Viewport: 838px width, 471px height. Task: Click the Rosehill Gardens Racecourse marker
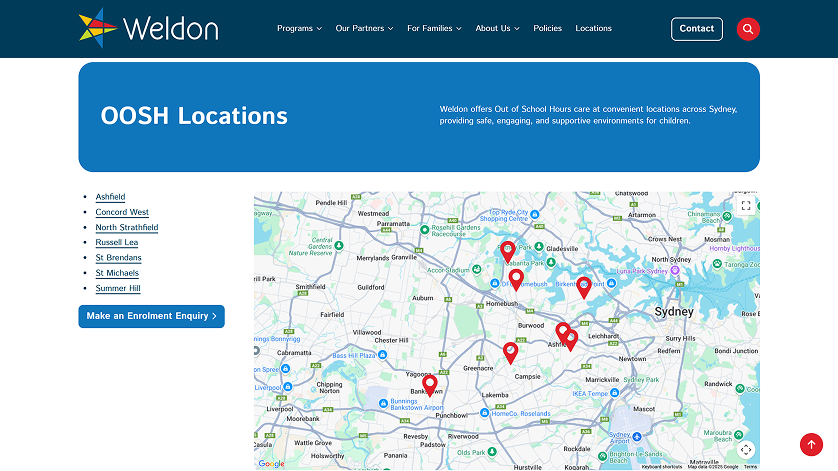(x=424, y=230)
